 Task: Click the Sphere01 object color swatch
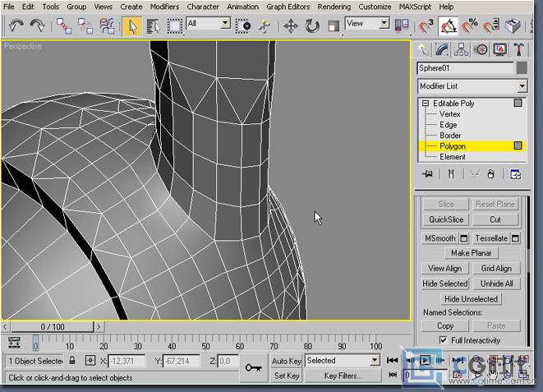[522, 68]
